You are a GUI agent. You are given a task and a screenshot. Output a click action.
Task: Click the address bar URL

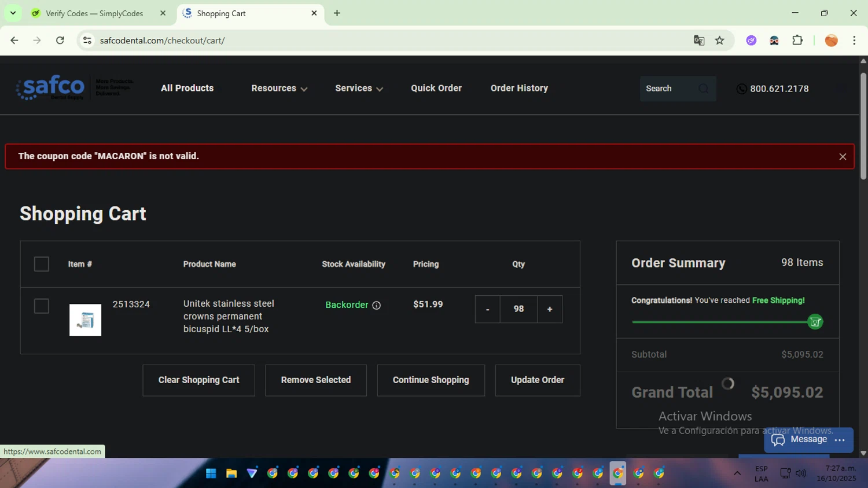(162, 41)
